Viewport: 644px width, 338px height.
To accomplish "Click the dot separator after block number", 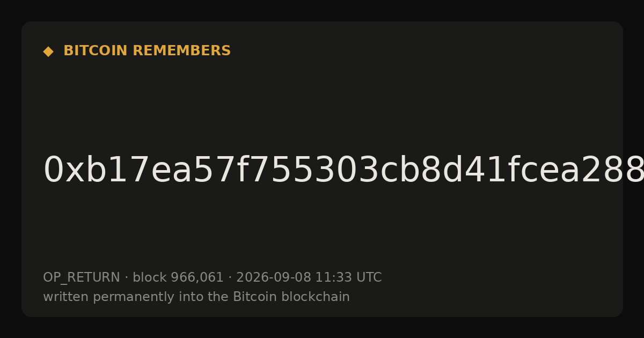I will 230,278.
